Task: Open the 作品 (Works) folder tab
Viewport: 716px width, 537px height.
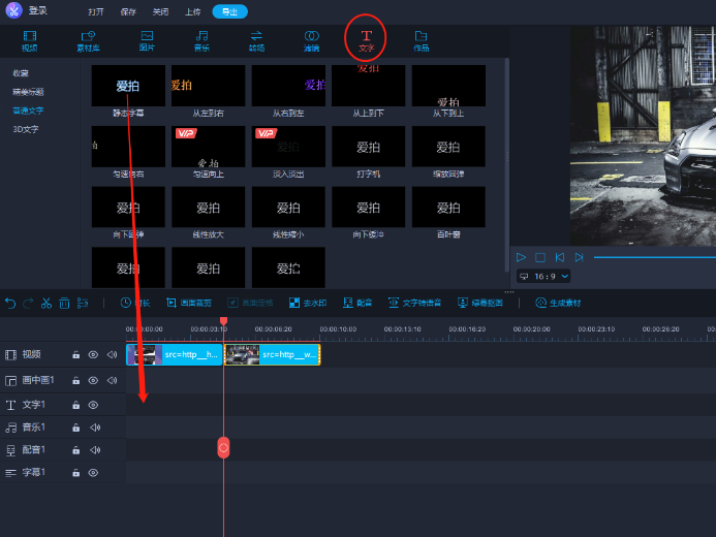Action: coord(421,41)
